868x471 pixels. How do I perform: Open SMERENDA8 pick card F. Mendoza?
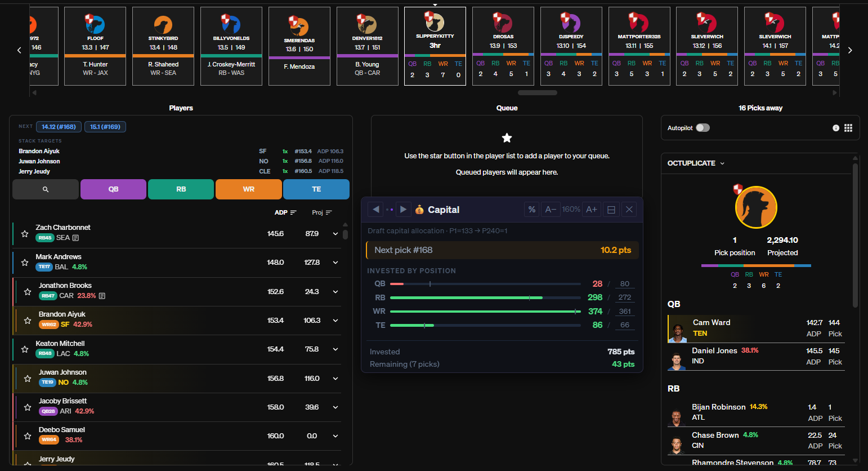[299, 46]
